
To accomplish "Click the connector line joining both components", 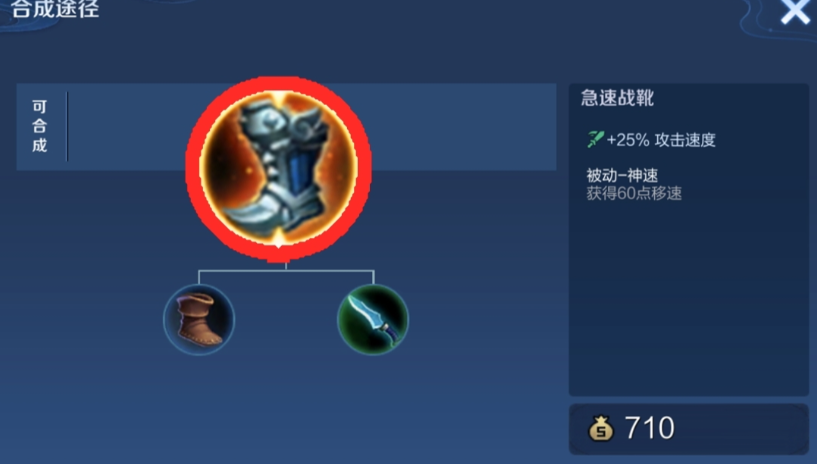I will point(286,271).
